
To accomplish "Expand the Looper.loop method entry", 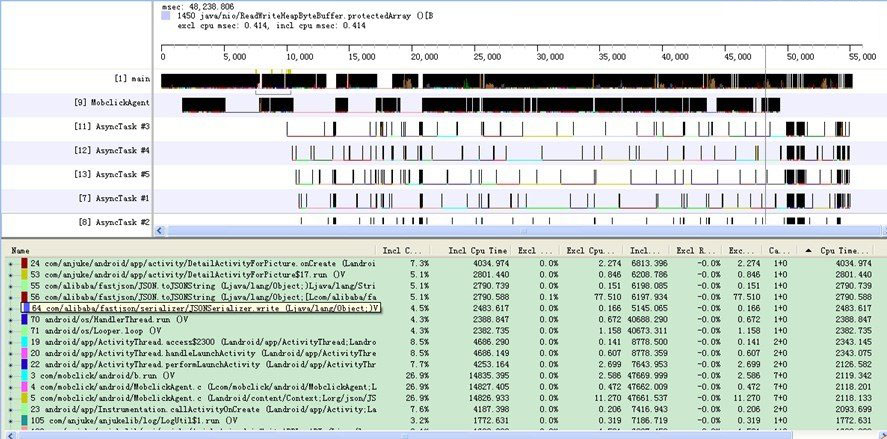I will coord(11,330).
